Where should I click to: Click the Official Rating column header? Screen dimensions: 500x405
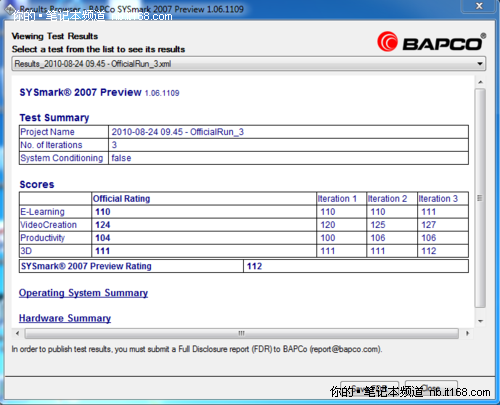pyautogui.click(x=121, y=199)
